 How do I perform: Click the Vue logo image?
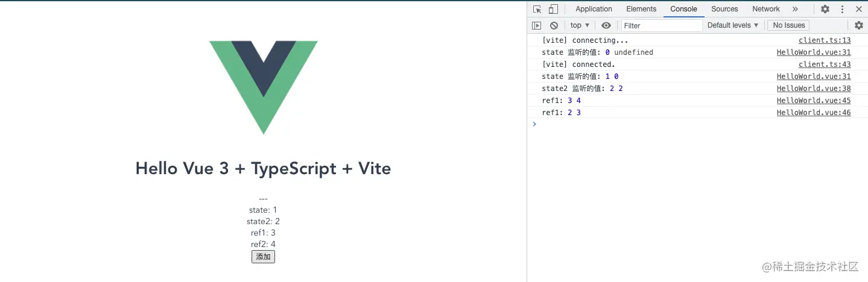[264, 87]
